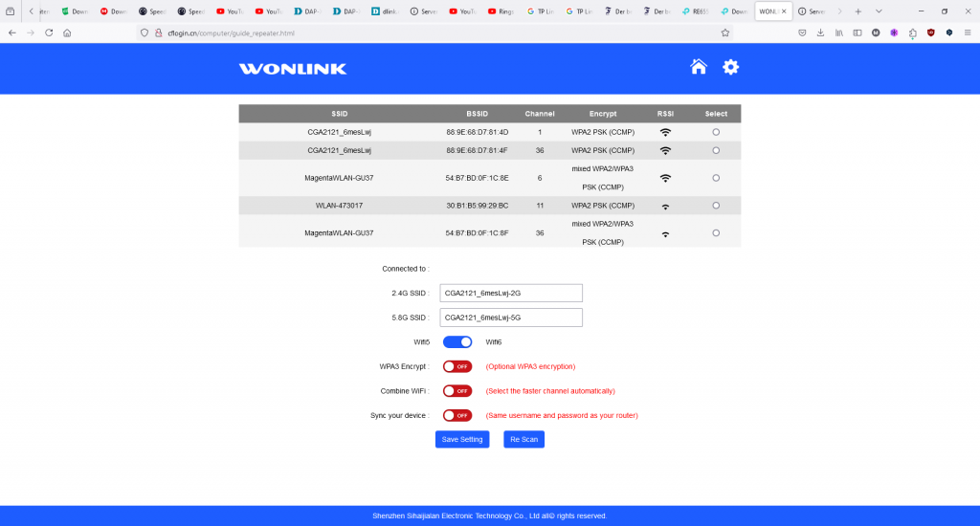The image size is (980, 526).
Task: Enable Sync your device switch
Action: (457, 415)
